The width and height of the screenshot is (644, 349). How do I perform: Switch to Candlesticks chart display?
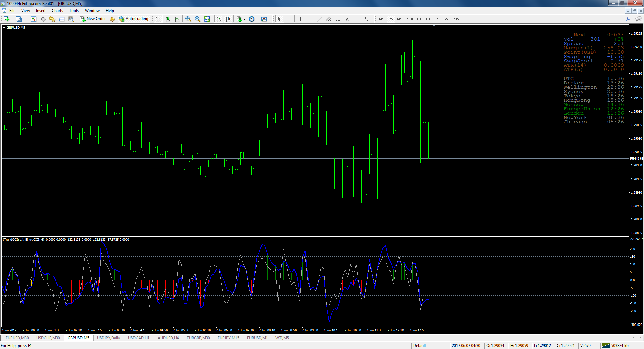168,19
